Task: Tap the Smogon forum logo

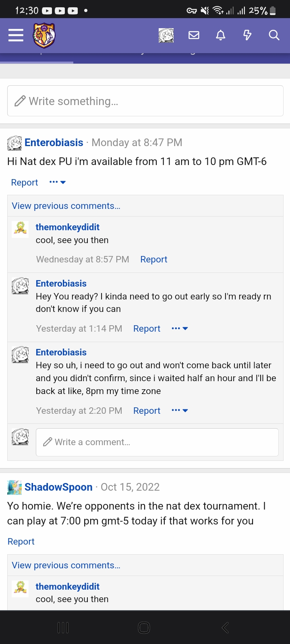Action: click(44, 35)
